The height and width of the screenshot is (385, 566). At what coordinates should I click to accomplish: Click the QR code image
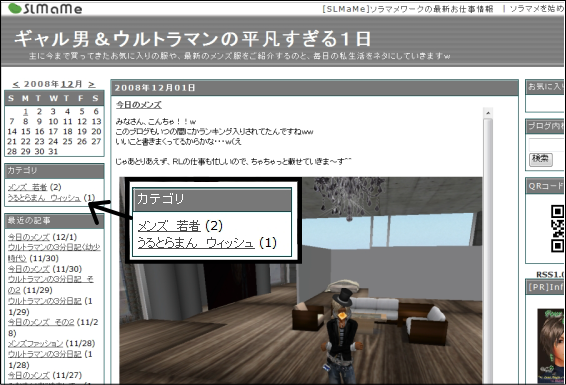pyautogui.click(x=558, y=228)
